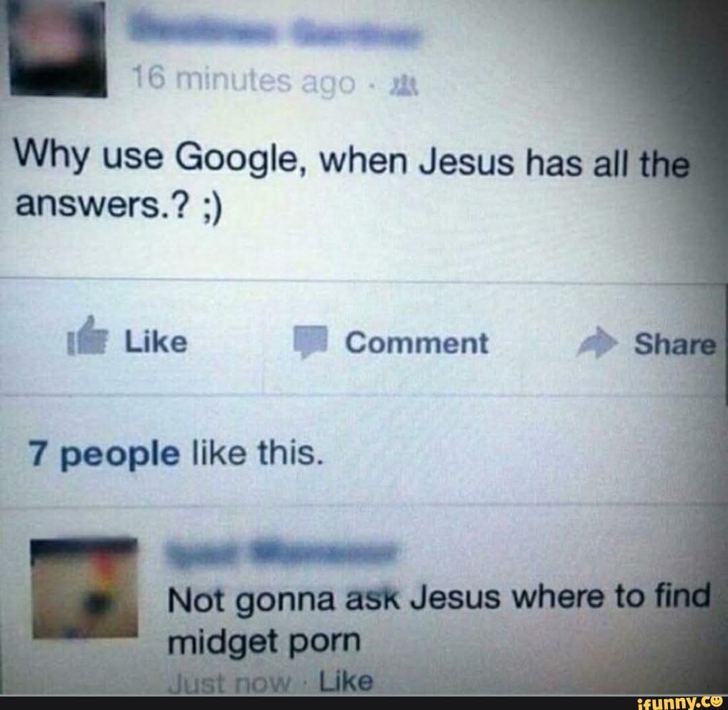Click the Comment speech bubble icon
This screenshot has height=710, width=728.
(310, 342)
